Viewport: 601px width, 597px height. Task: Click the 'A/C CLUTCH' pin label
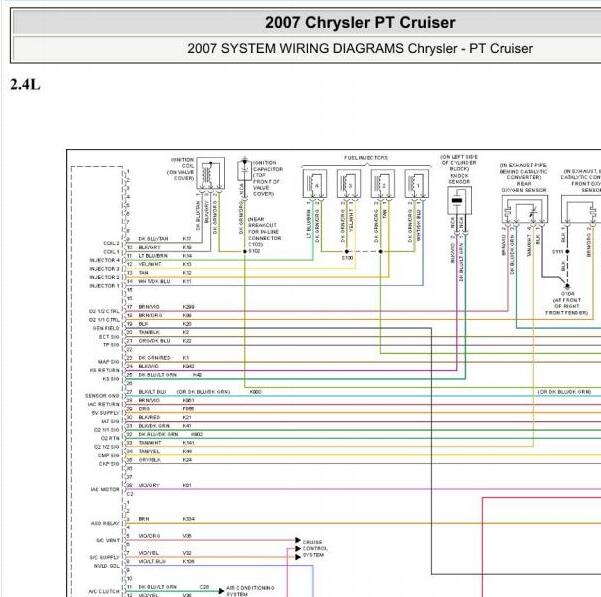coord(104,591)
